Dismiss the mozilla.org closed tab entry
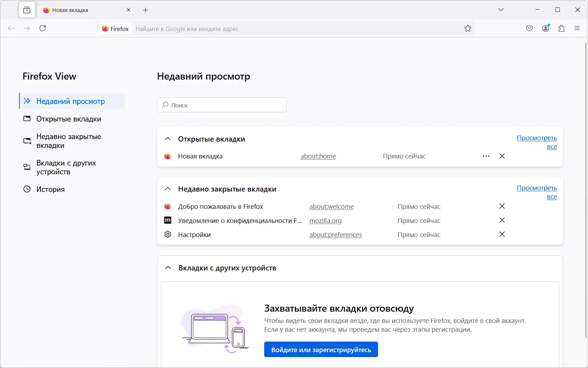The image size is (588, 368). pyautogui.click(x=502, y=220)
